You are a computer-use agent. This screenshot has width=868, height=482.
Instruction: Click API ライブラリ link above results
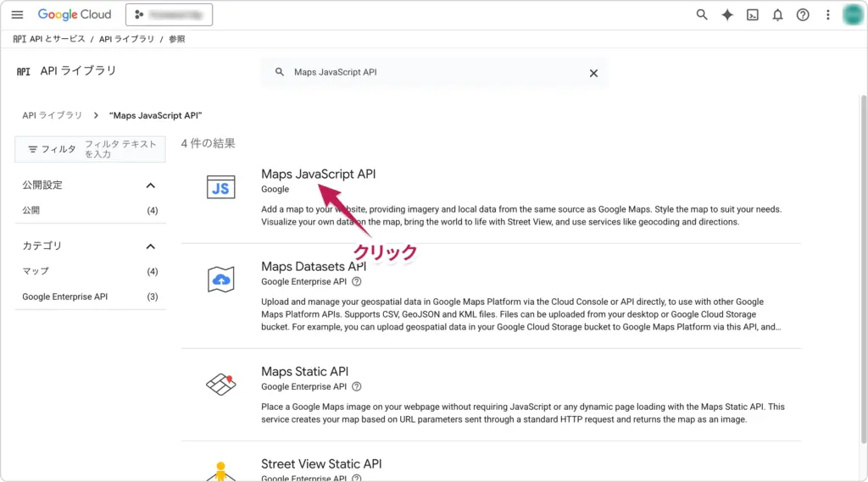click(x=52, y=115)
